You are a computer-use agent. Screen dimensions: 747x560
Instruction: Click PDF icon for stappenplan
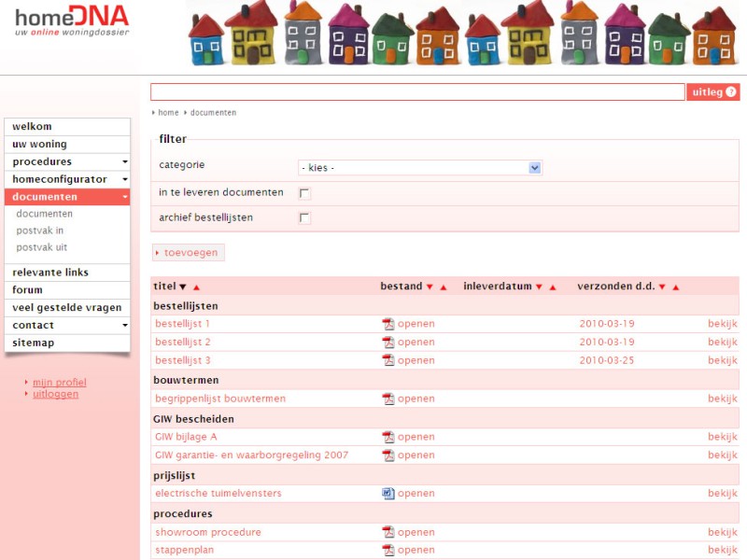(388, 550)
